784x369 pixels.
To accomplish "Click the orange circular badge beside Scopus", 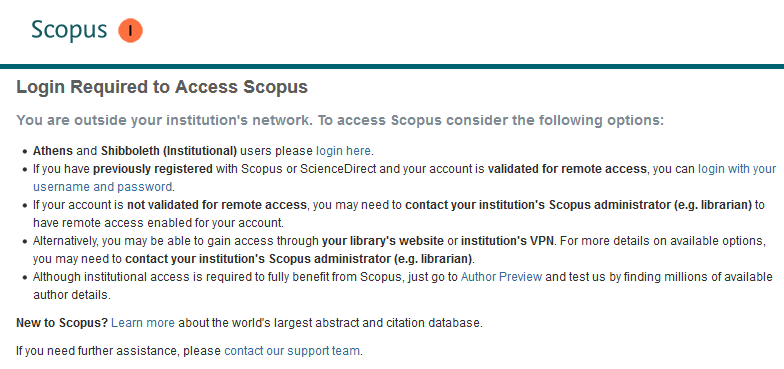I will pos(130,30).
